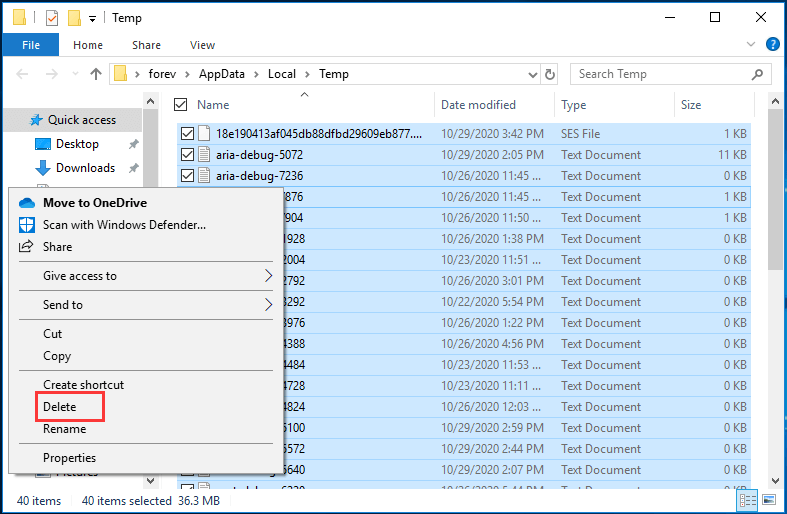Switch to the Details view icon
Screen dimensions: 787x514
click(747, 500)
